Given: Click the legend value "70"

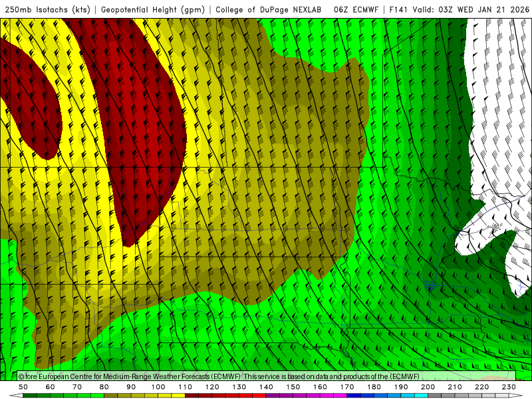Looking at the screenshot, I should click(77, 387).
